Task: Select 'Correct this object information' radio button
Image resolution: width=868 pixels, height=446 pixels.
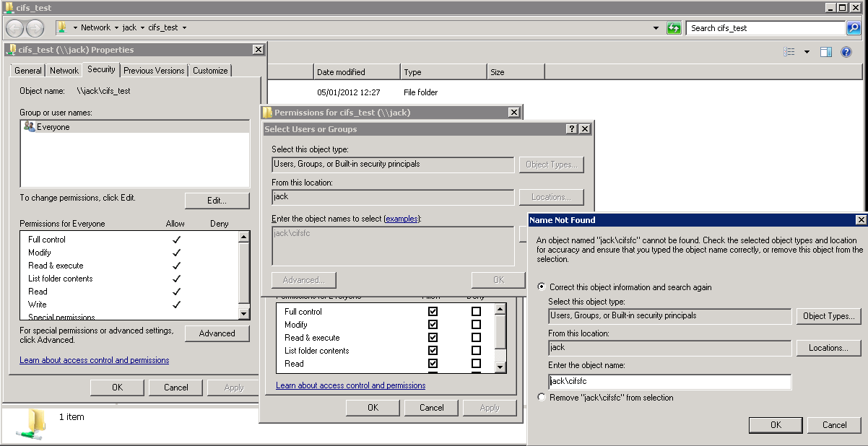Action: click(542, 287)
